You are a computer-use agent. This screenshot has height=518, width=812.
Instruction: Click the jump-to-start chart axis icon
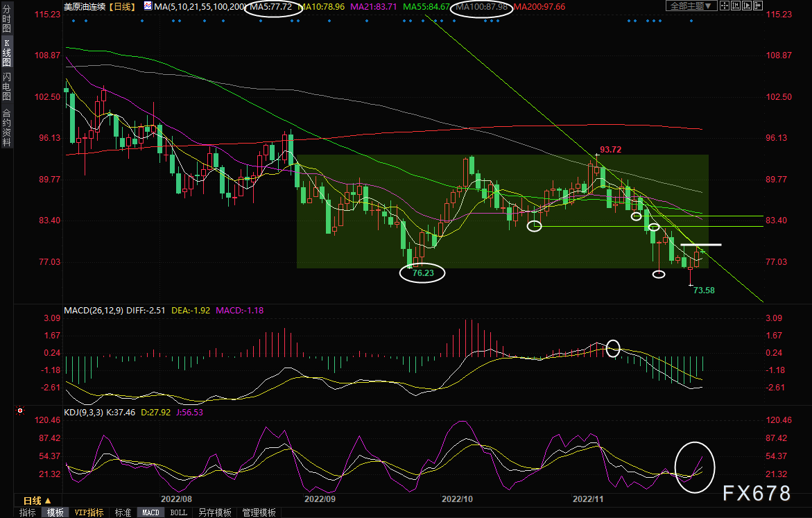(736, 6)
